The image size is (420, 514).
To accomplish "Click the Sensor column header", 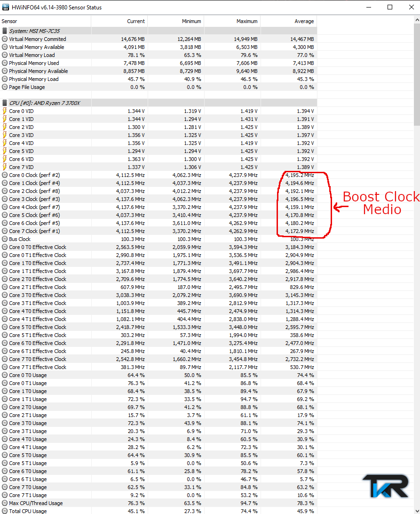I will point(46,21).
